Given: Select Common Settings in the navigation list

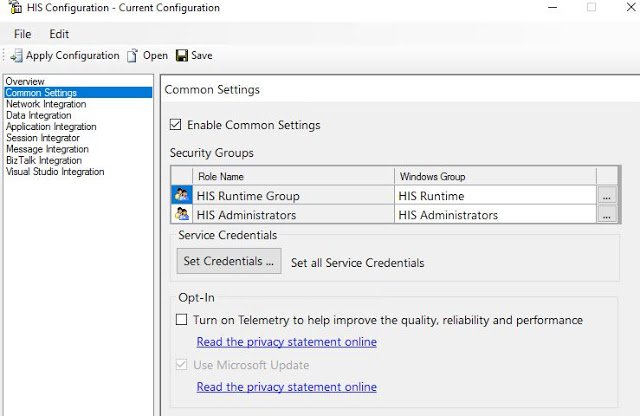Looking at the screenshot, I should (x=78, y=93).
